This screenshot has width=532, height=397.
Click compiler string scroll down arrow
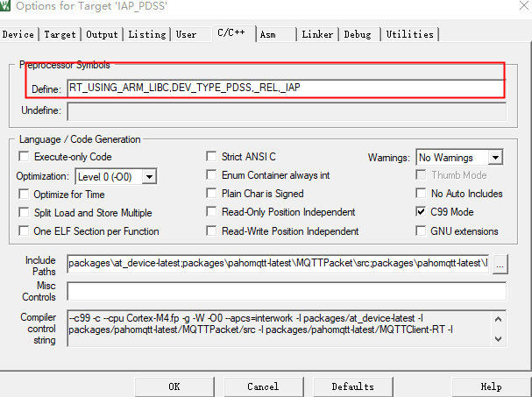coord(499,338)
